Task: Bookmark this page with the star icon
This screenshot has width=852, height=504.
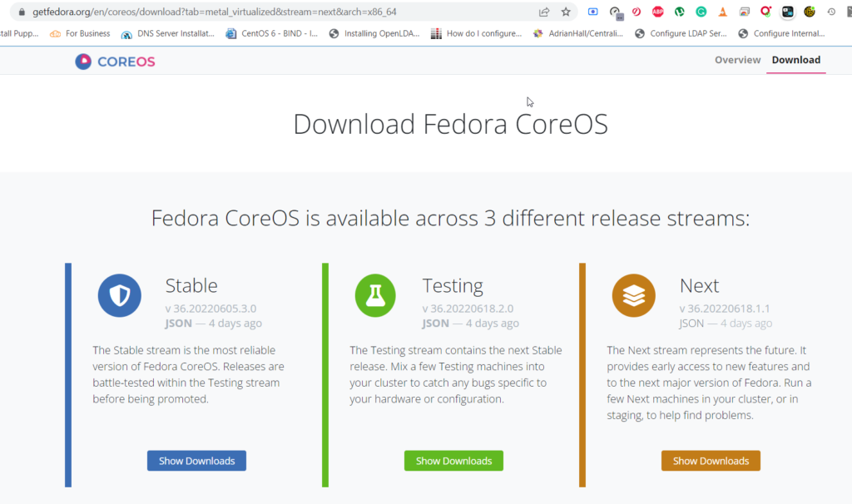Action: (x=566, y=12)
